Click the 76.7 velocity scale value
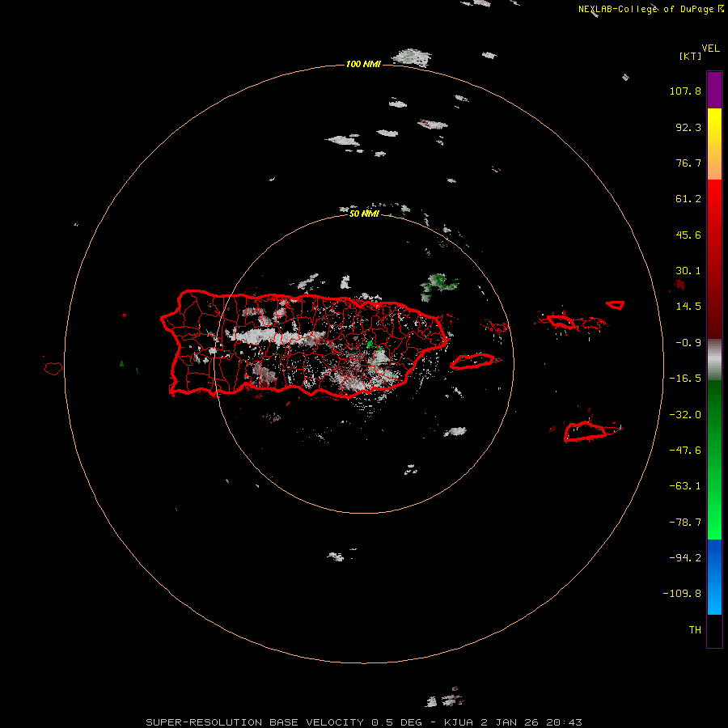 (688, 163)
